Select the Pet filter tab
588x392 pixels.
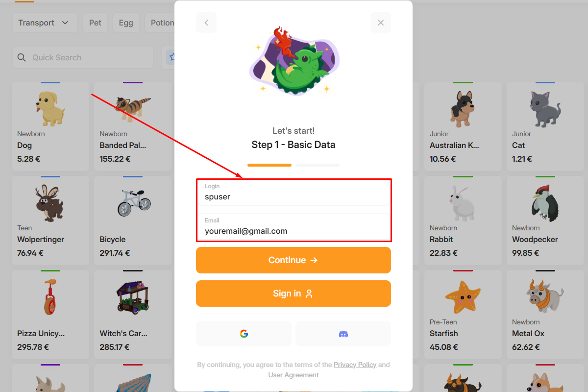point(96,23)
